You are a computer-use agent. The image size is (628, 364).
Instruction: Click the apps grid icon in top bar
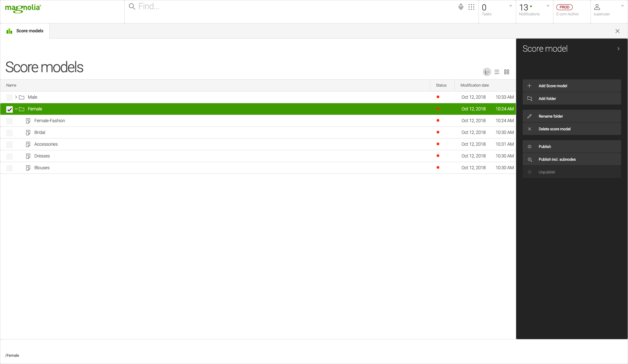coord(471,7)
